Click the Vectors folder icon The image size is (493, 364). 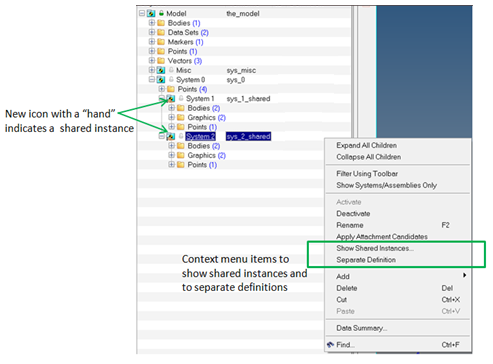(x=161, y=61)
